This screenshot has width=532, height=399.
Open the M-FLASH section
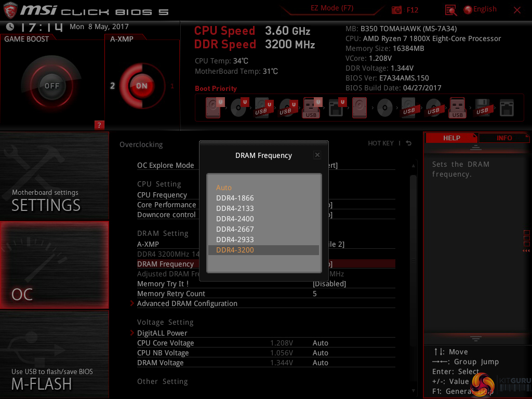(54, 354)
